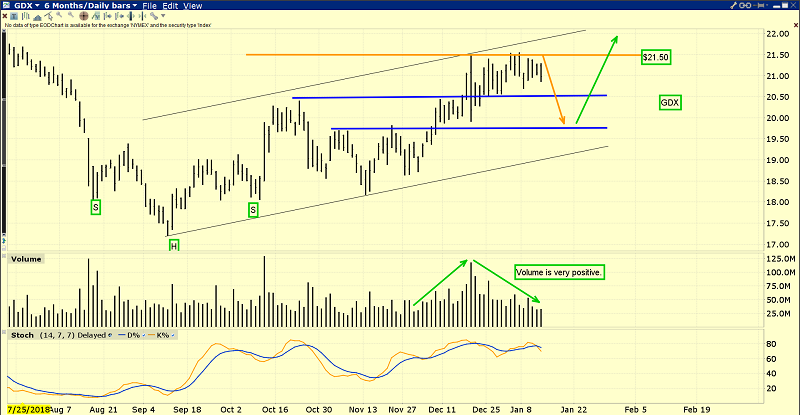Expand the small dropdown arrow beside pin
Viewport: 800px width, 415px height.
point(767,5)
